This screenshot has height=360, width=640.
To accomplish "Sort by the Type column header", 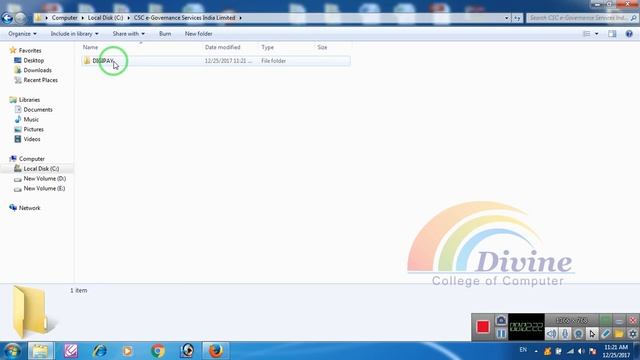I will (x=267, y=47).
